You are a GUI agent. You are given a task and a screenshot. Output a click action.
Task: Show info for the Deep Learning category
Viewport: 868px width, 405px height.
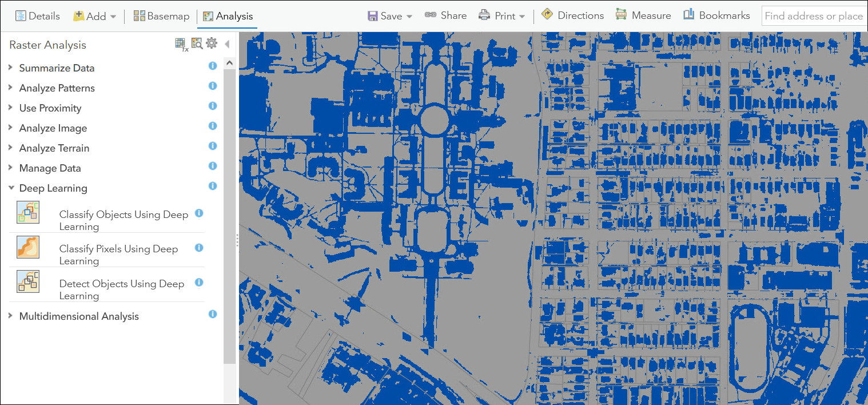pos(212,186)
